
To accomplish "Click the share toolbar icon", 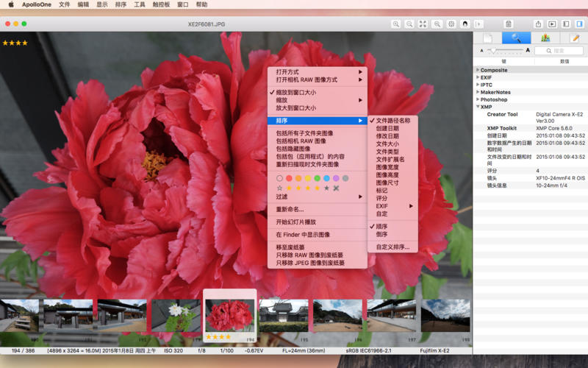I will (x=538, y=24).
